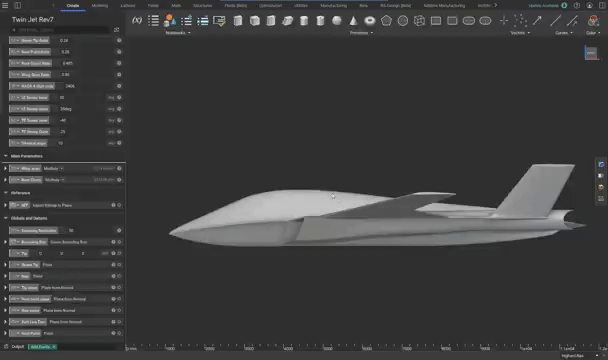Toggle visibility of the Bounding Box block
Image resolution: width=608 pixels, height=360 pixels.
tap(119, 242)
